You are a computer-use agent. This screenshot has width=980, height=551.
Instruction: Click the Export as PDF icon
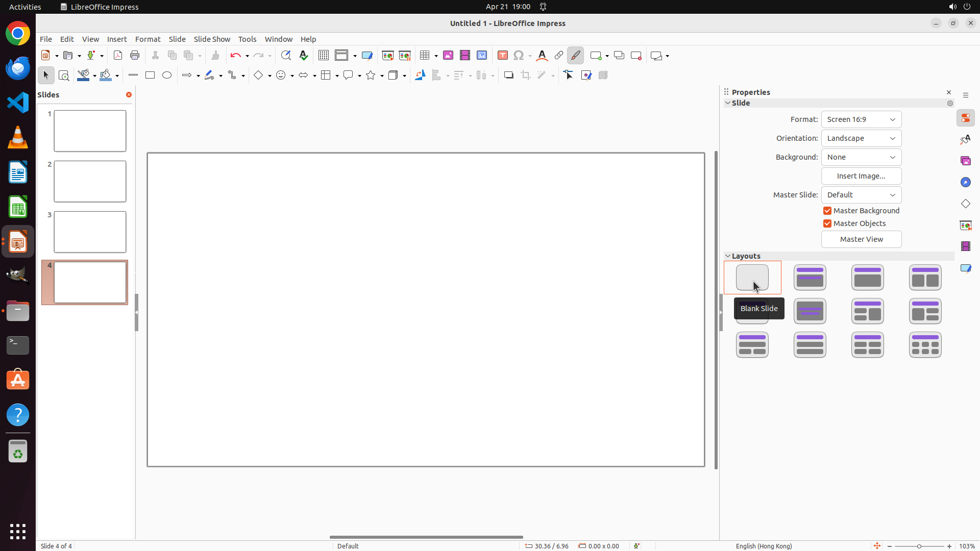point(118,56)
